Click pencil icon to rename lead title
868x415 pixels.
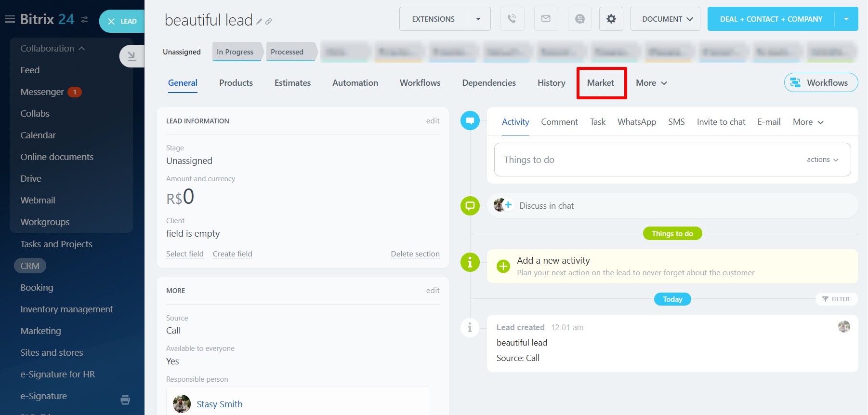point(259,22)
